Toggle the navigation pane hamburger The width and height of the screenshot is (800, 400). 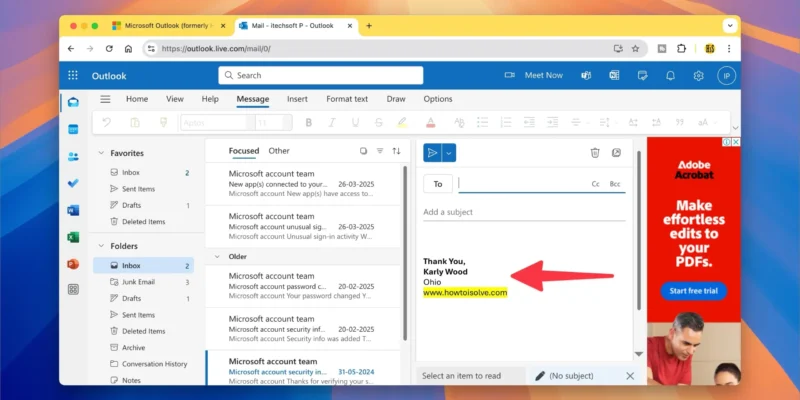[105, 99]
